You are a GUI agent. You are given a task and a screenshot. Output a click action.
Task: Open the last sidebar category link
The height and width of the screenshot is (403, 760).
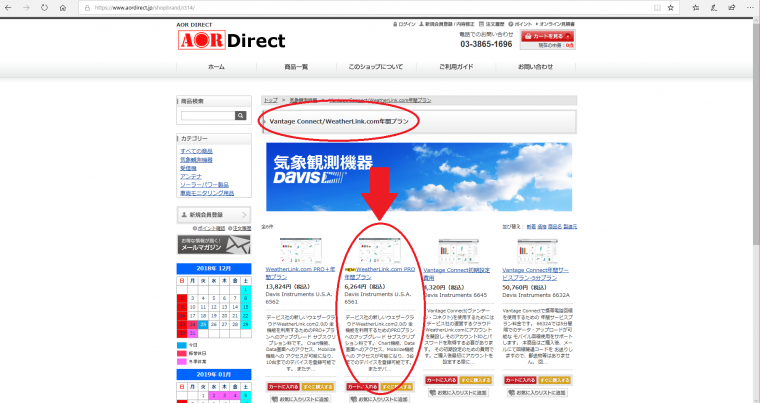coord(207,193)
